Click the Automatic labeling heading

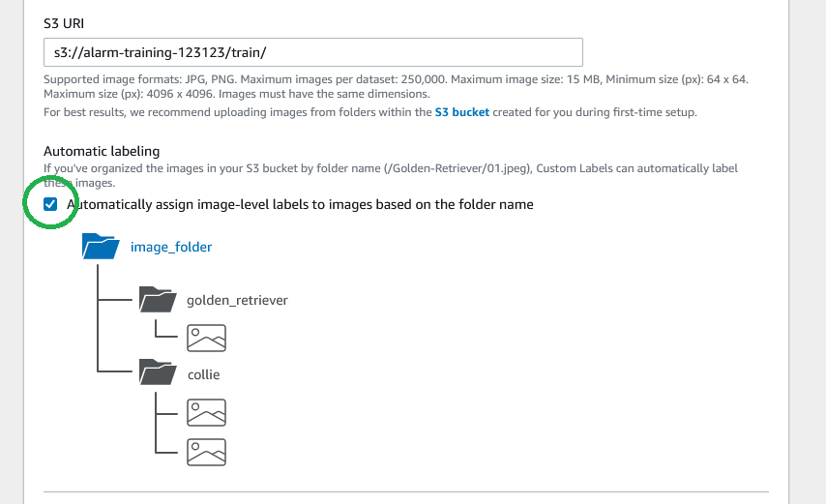click(x=102, y=151)
